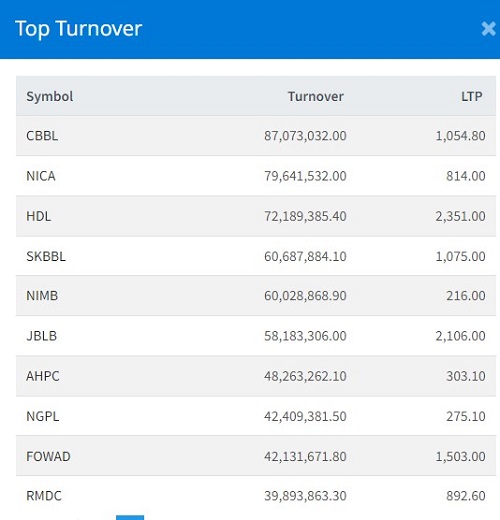Image resolution: width=500 pixels, height=520 pixels.
Task: Click the highlighted pagination button below table
Action: pyautogui.click(x=130, y=518)
